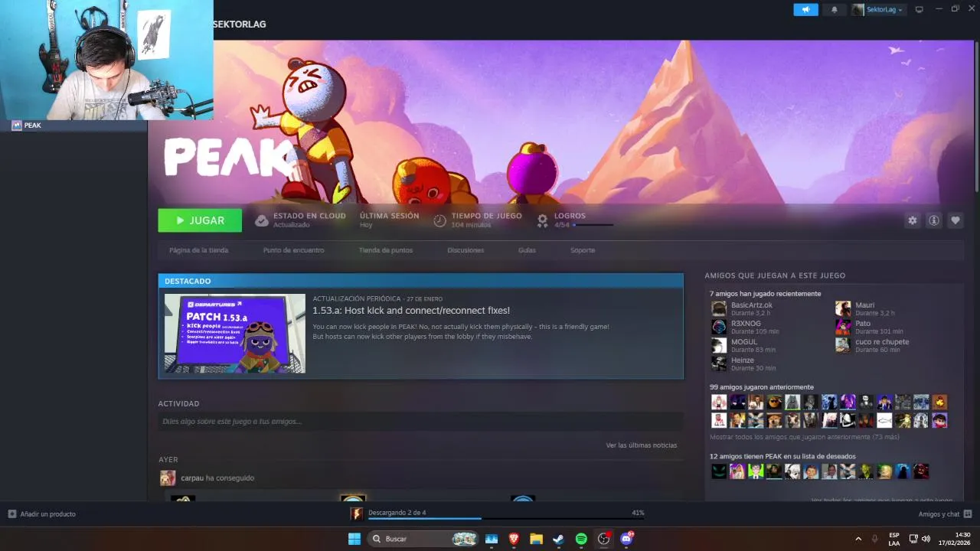Viewport: 980px width, 551px height.
Task: Open Steam announcements megaphone button
Action: (805, 9)
